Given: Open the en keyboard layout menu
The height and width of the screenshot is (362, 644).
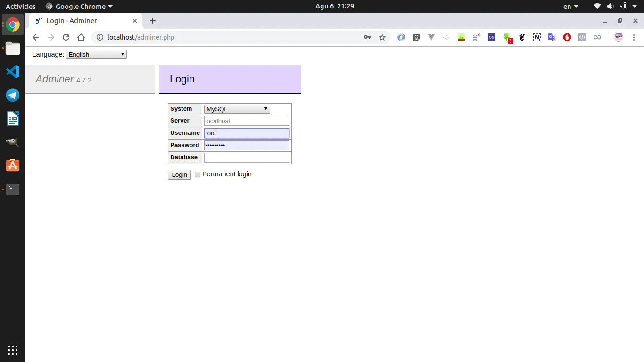Looking at the screenshot, I should click(x=570, y=6).
